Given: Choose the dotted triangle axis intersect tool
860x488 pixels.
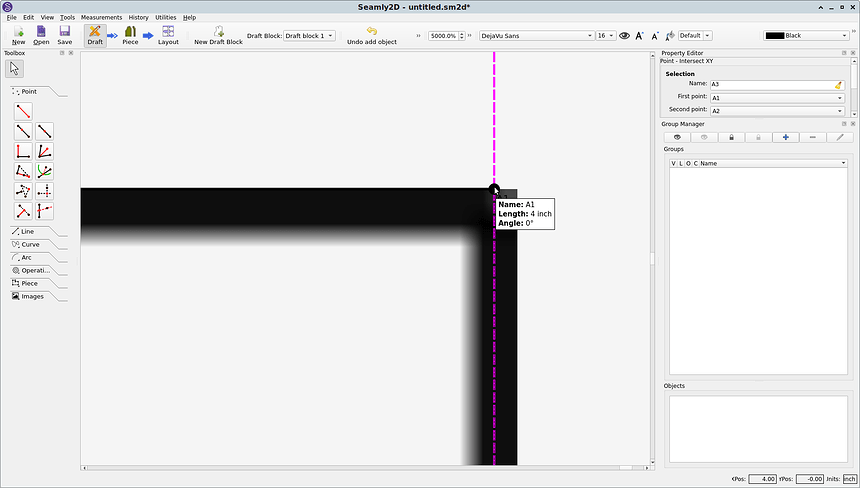Looking at the screenshot, I should (23, 191).
